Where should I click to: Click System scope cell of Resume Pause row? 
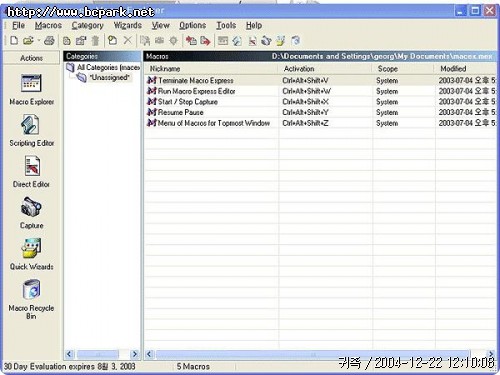[387, 112]
